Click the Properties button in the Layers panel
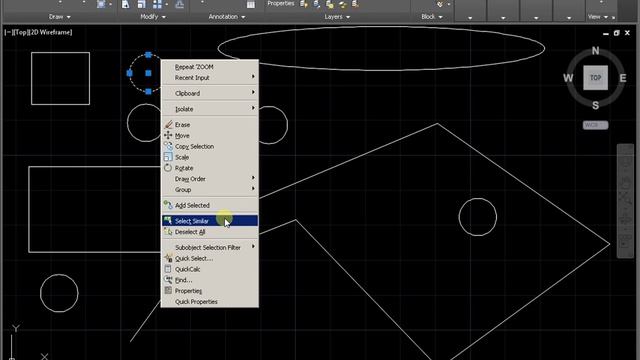640x360 pixels. (280, 4)
